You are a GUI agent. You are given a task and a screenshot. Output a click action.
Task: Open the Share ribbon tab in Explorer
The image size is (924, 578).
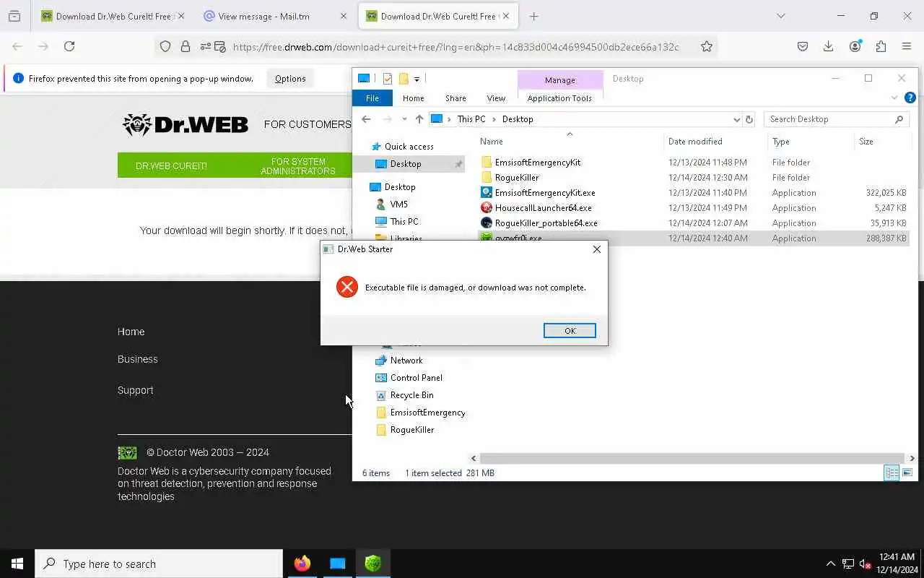(456, 98)
